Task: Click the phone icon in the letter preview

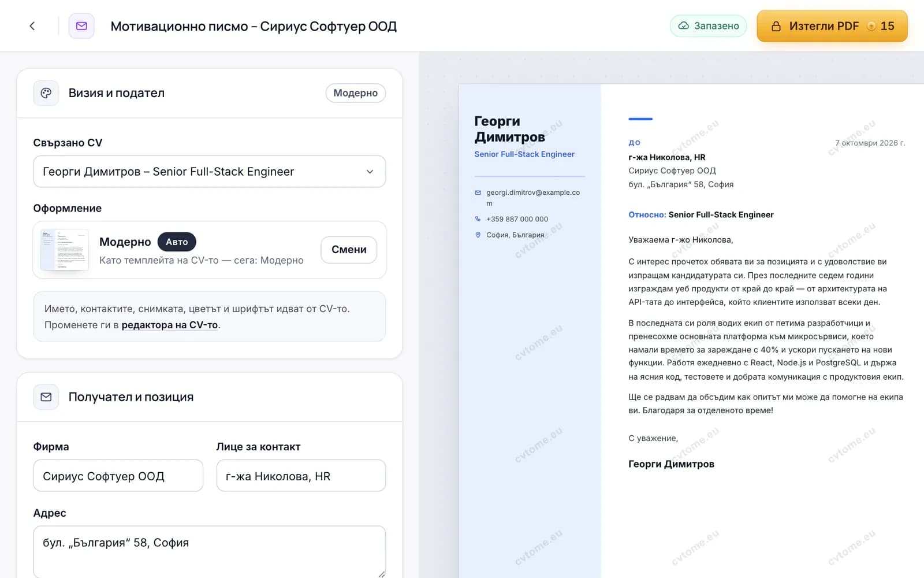Action: point(478,219)
